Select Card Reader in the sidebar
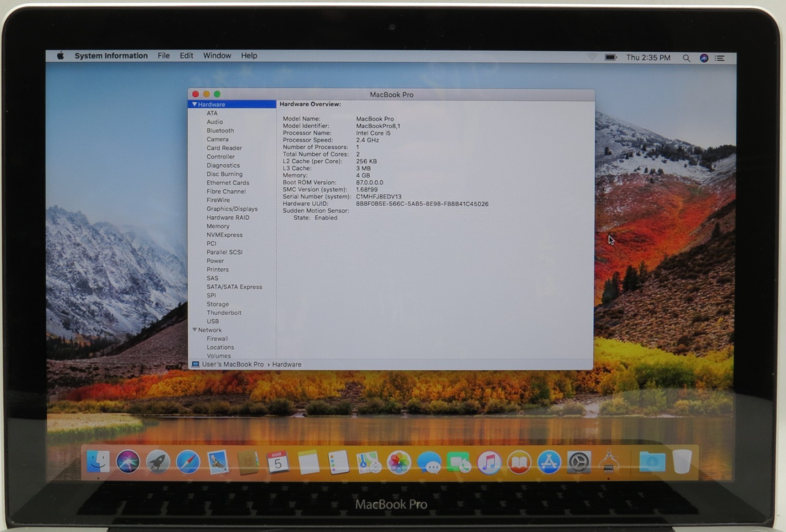 224,148
